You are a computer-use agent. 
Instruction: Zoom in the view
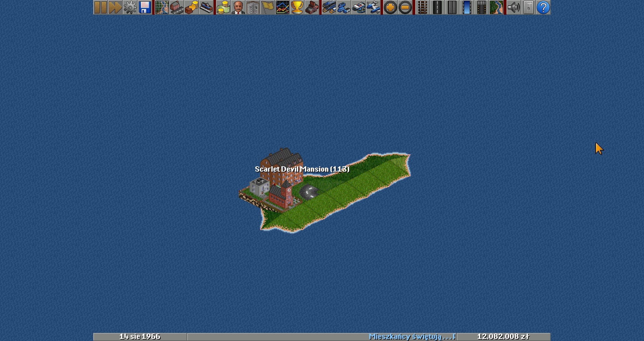tap(390, 7)
